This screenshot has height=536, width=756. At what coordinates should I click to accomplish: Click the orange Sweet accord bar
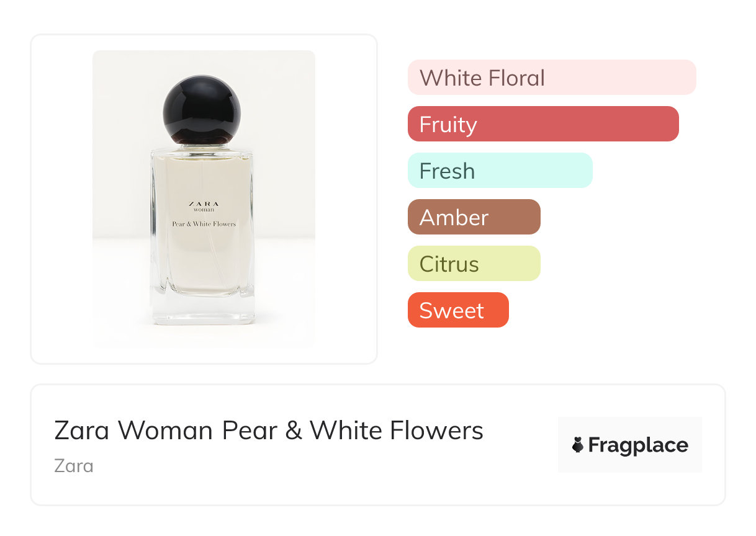pos(457,310)
